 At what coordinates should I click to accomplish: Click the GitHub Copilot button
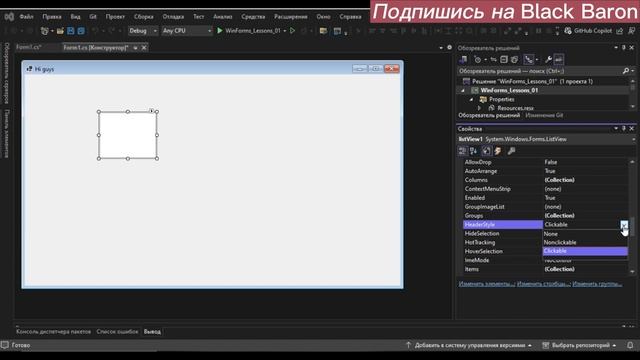(588, 31)
